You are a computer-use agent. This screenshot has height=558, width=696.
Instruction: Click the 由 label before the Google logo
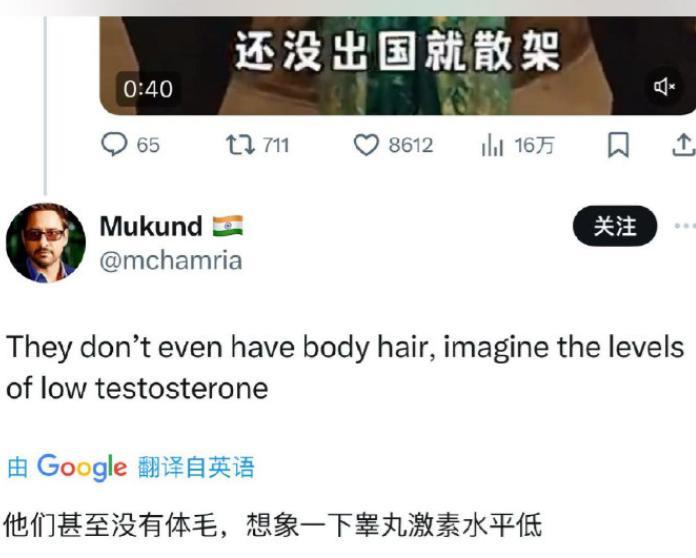coord(18,467)
